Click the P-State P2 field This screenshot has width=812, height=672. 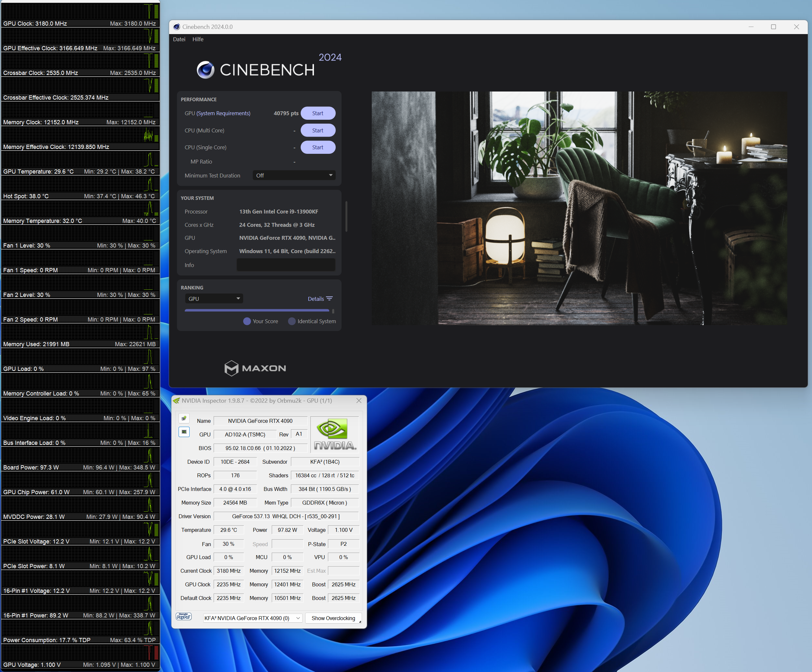344,544
